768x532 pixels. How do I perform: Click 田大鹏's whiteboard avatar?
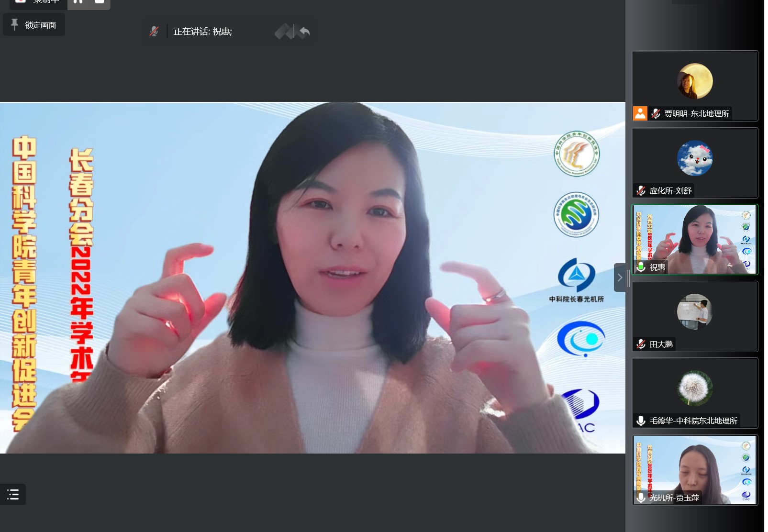[x=695, y=311]
